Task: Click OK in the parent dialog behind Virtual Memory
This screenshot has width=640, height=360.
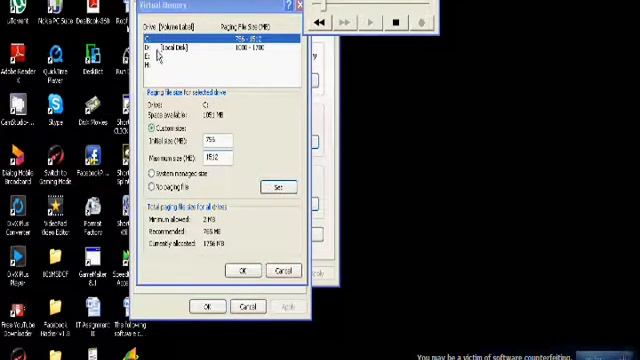Action: (207, 307)
